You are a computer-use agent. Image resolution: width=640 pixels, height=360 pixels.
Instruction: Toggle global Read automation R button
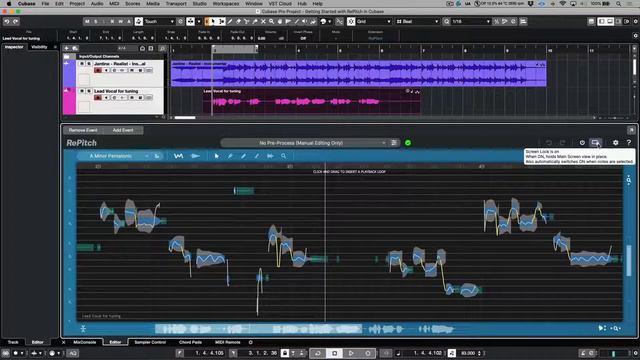pos(112,21)
